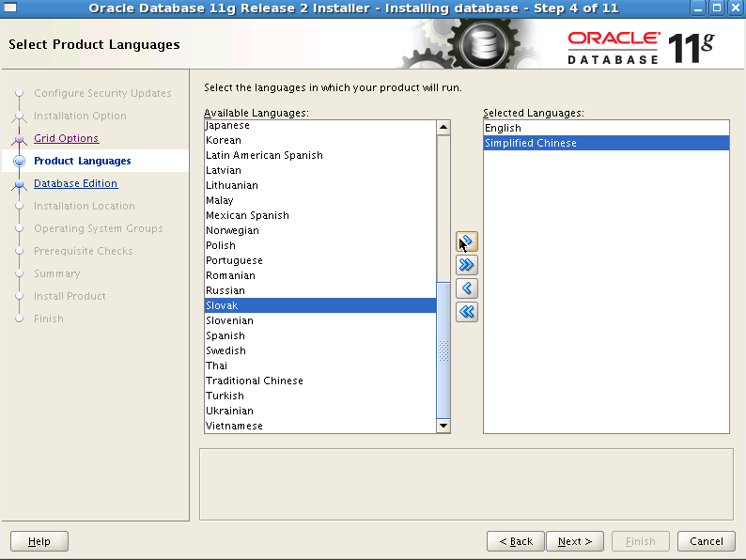
Task: Click the Next button
Action: point(575,541)
